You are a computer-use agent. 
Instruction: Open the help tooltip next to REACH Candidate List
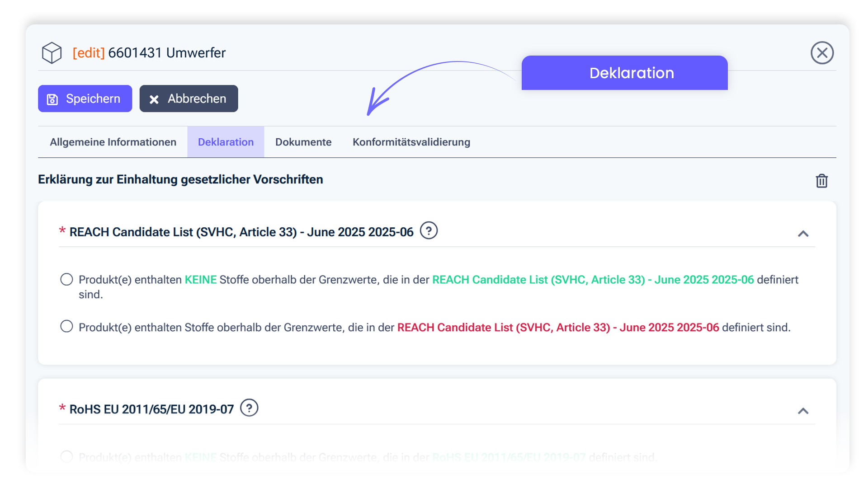[x=429, y=230]
